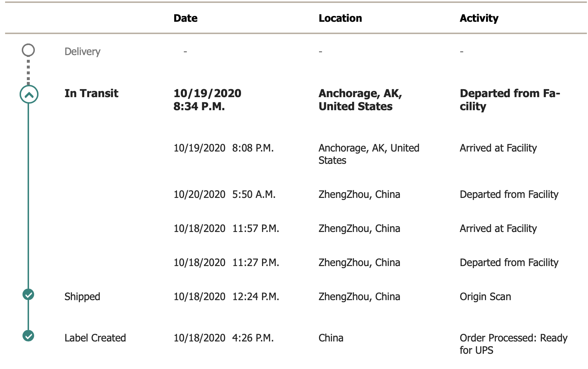
Task: Click the Date column header
Action: coord(185,18)
